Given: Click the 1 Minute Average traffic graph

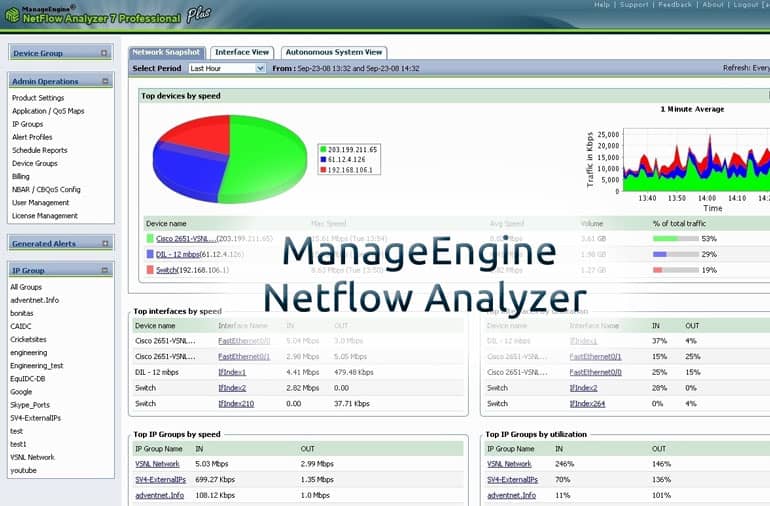Looking at the screenshot, I should [x=696, y=161].
